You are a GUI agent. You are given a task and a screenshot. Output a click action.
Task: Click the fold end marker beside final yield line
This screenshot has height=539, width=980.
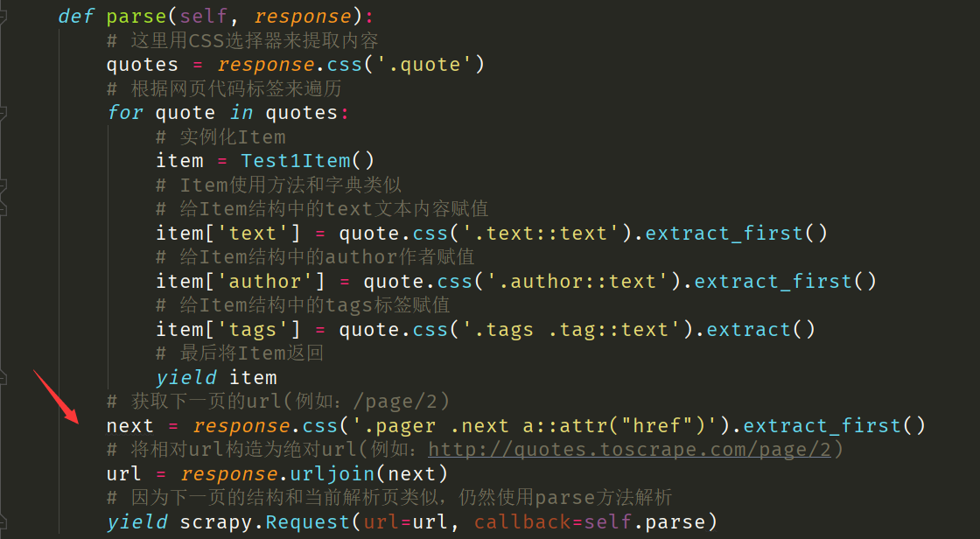[3, 523]
